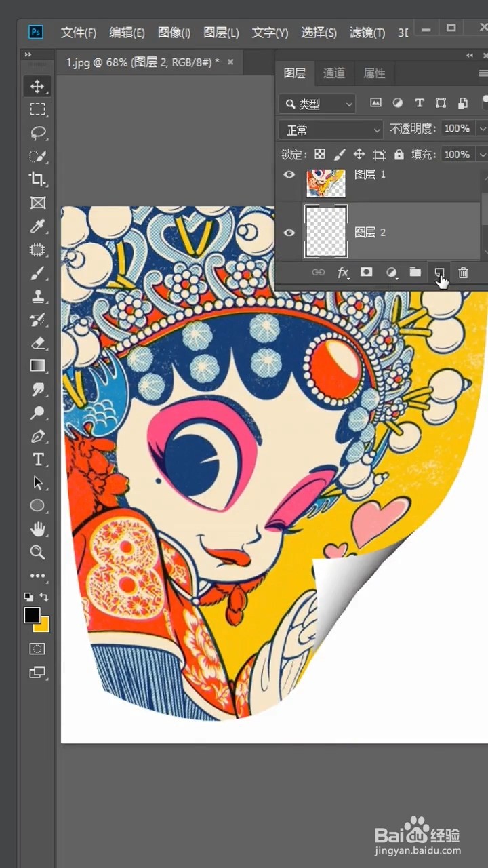This screenshot has width=488, height=868.
Task: Select the Brush tool
Action: 37,273
